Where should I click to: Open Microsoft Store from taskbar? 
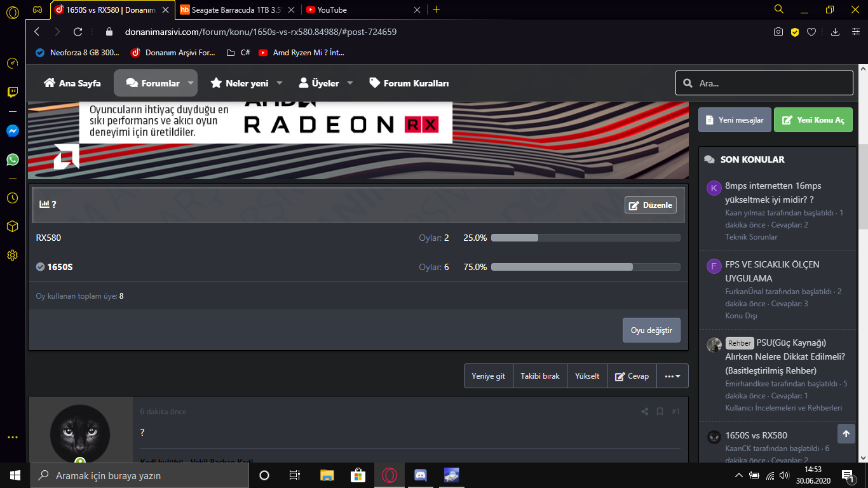pyautogui.click(x=358, y=475)
